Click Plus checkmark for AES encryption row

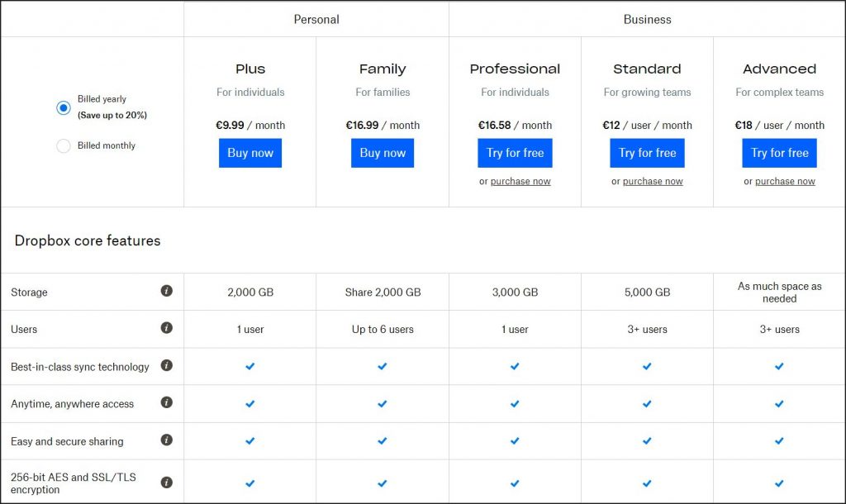(250, 483)
